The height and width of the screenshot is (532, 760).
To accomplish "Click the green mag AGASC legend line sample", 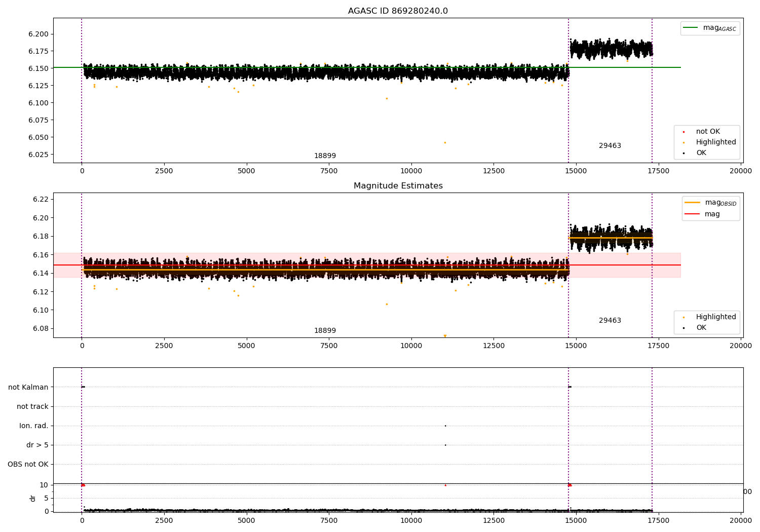I will 690,28.
